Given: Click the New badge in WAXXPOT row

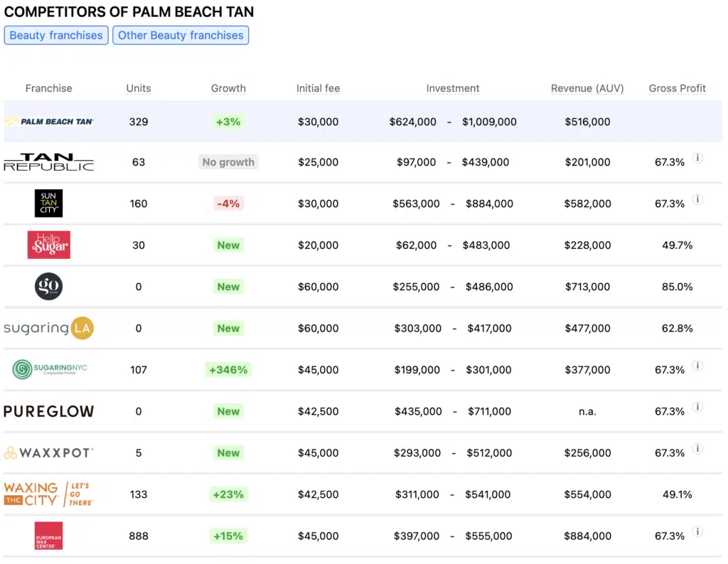Looking at the screenshot, I should (x=228, y=452).
